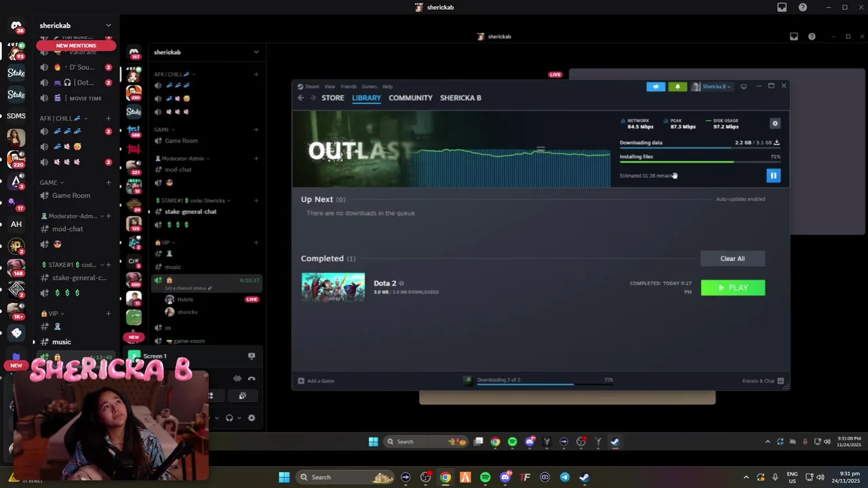The height and width of the screenshot is (488, 868).
Task: Expand the sherickab server header dropdown
Action: pyautogui.click(x=108, y=25)
